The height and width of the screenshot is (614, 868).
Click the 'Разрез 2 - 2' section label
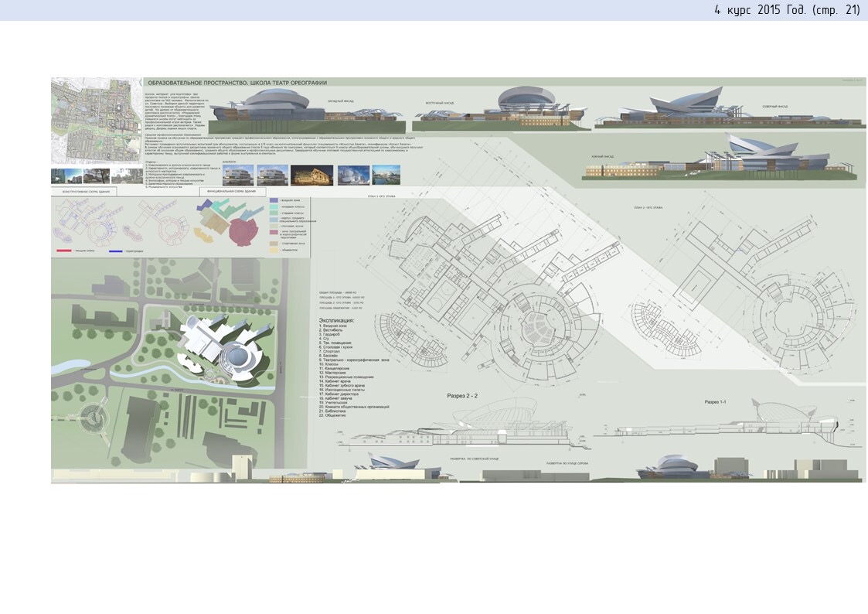tap(463, 396)
